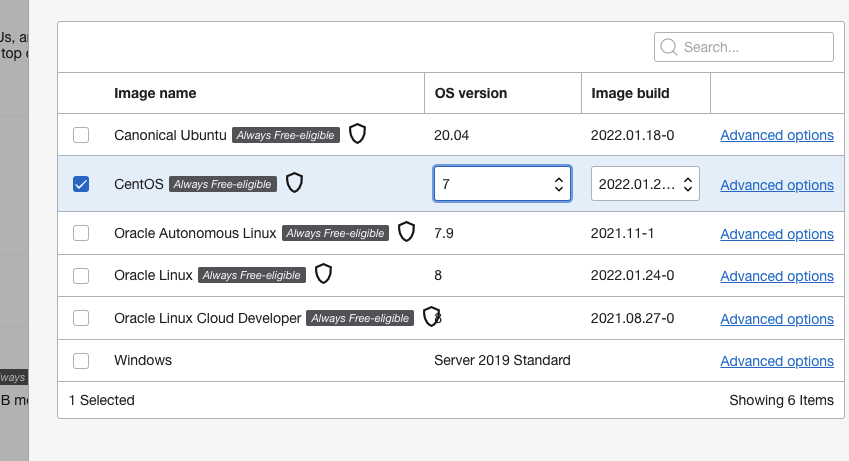Click the 7.9 OS version cell
This screenshot has height=461, width=849.
[444, 233]
